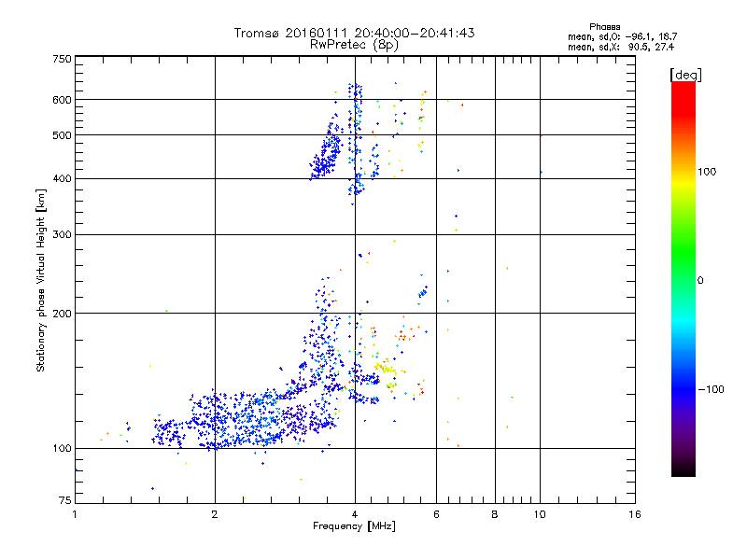The width and height of the screenshot is (747, 560).
Task: Select the subtitle "RwPretec (8p)"
Action: tap(354, 45)
